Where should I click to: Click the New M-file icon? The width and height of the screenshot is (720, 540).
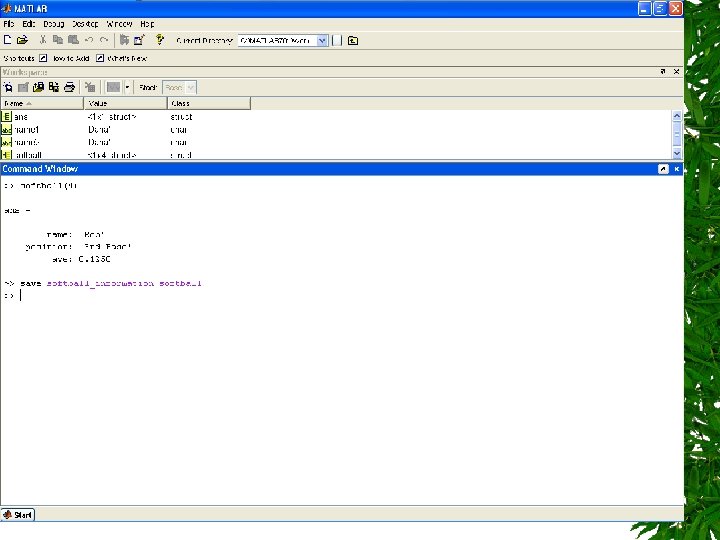(8, 40)
